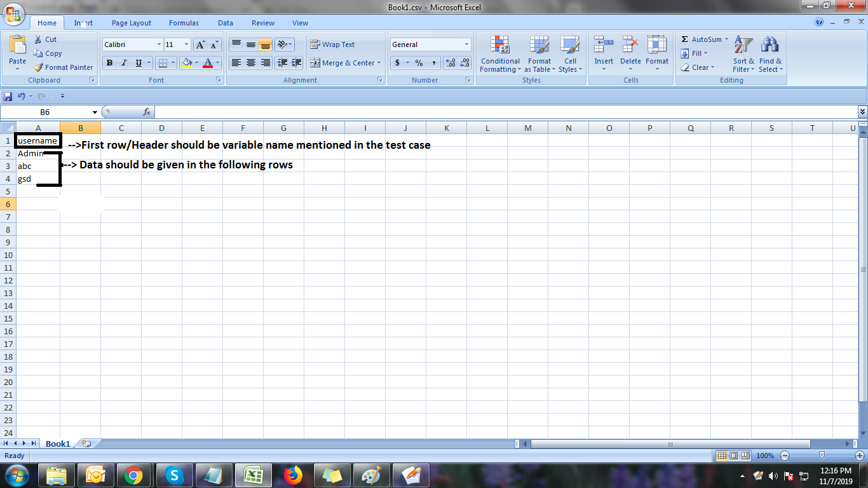Open Find & Select menu
This screenshot has height=488, width=868.
pos(770,55)
